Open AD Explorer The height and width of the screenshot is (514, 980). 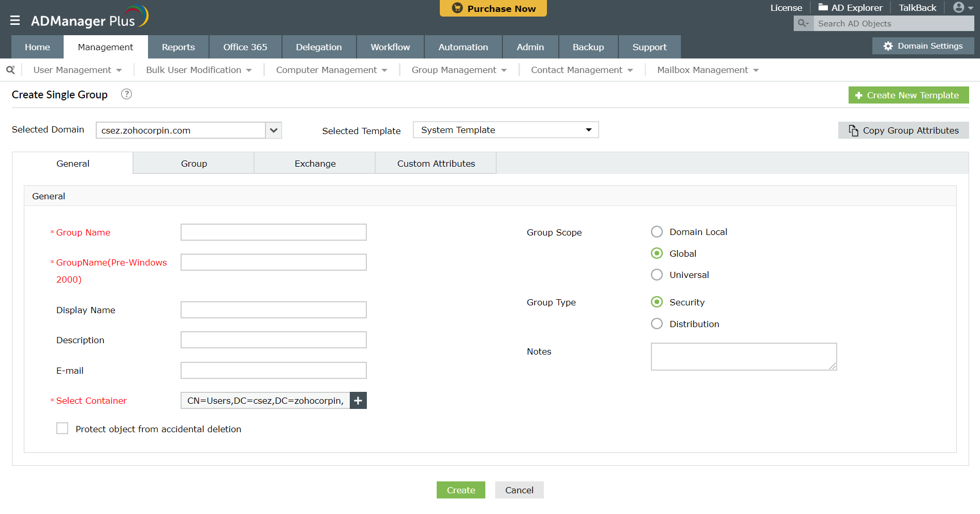coord(850,8)
